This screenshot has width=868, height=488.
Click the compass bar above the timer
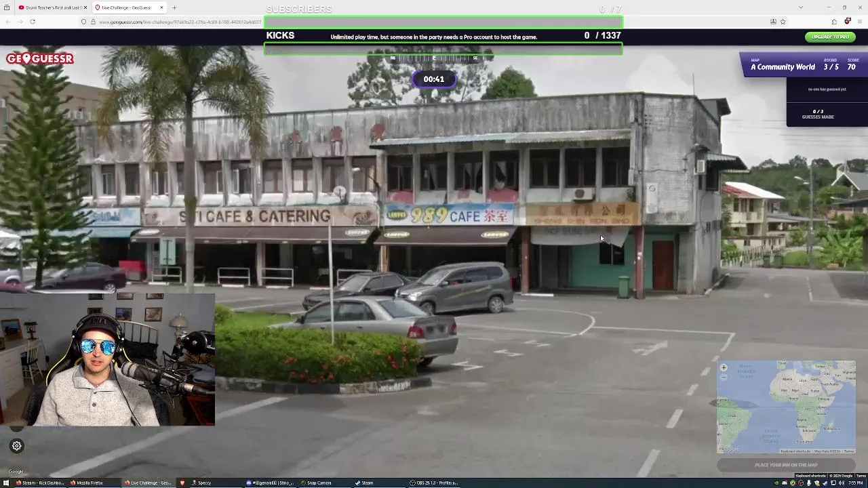tap(434, 58)
